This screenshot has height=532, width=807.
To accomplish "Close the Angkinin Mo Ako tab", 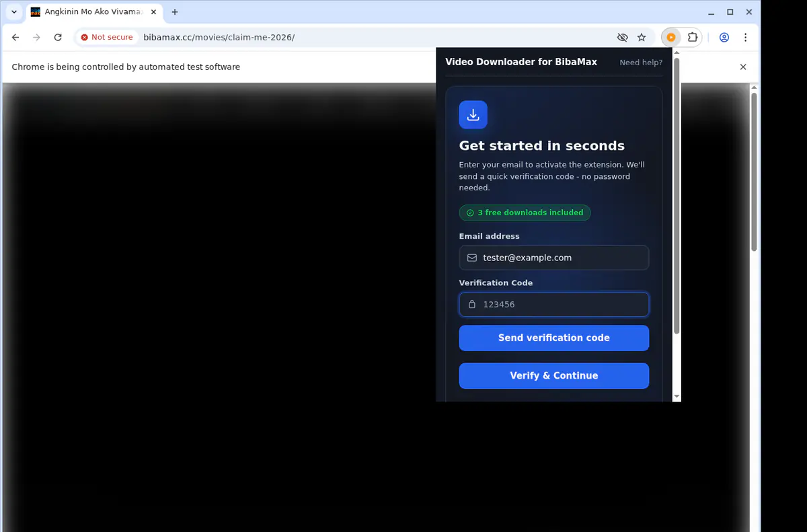I will tap(154, 12).
